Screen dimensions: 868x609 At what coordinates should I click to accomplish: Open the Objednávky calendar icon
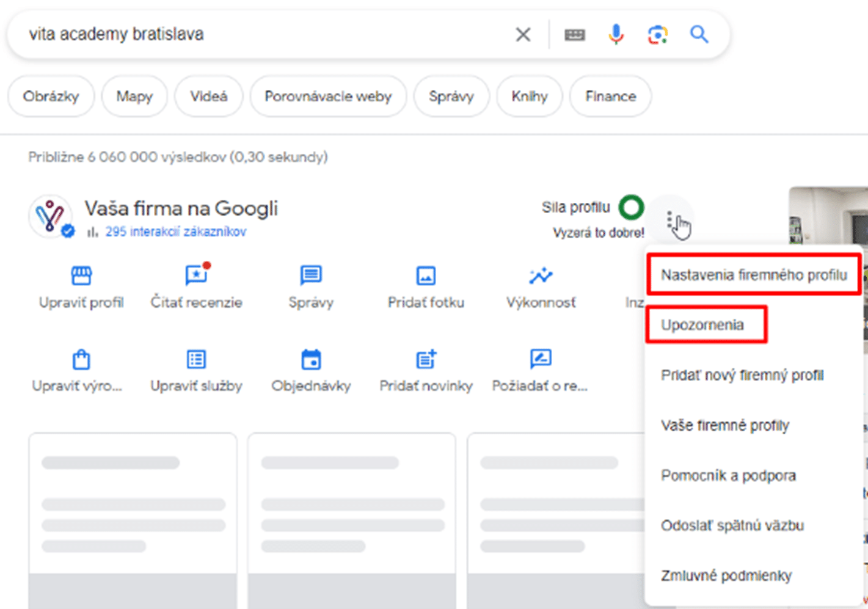tap(311, 359)
